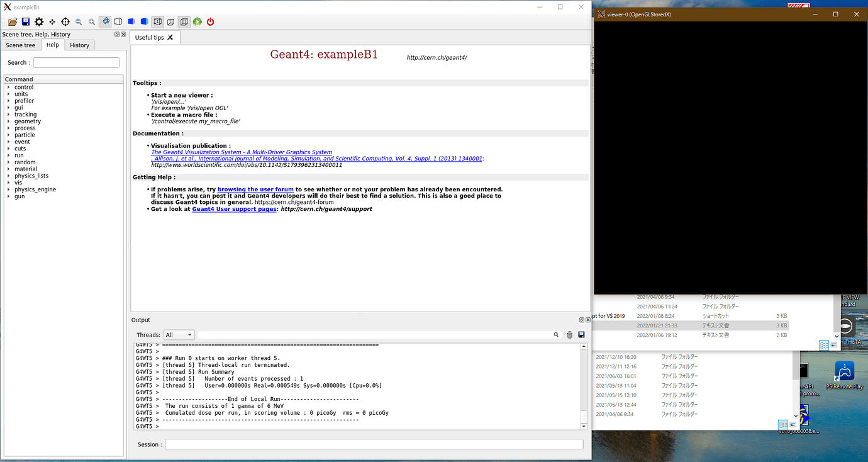Viewport: 868px width, 462px height.
Task: Select the rotate scene toolbar icon
Action: 106,21
